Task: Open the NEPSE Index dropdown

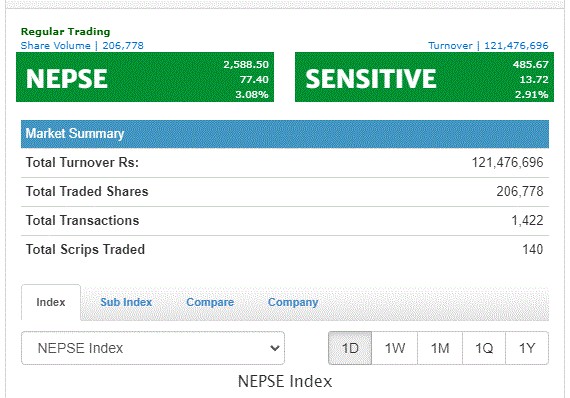Action: tap(153, 348)
